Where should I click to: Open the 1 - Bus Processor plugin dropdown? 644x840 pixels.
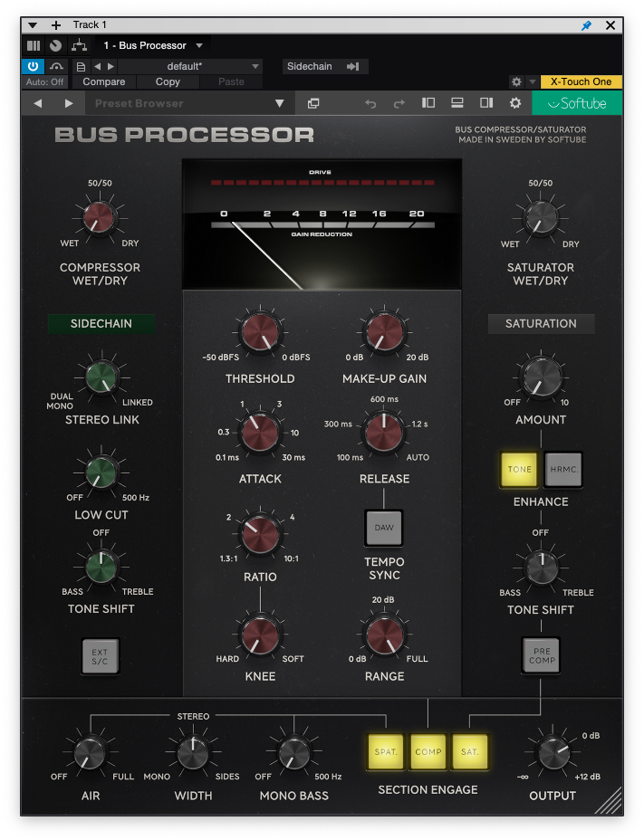pyautogui.click(x=153, y=45)
